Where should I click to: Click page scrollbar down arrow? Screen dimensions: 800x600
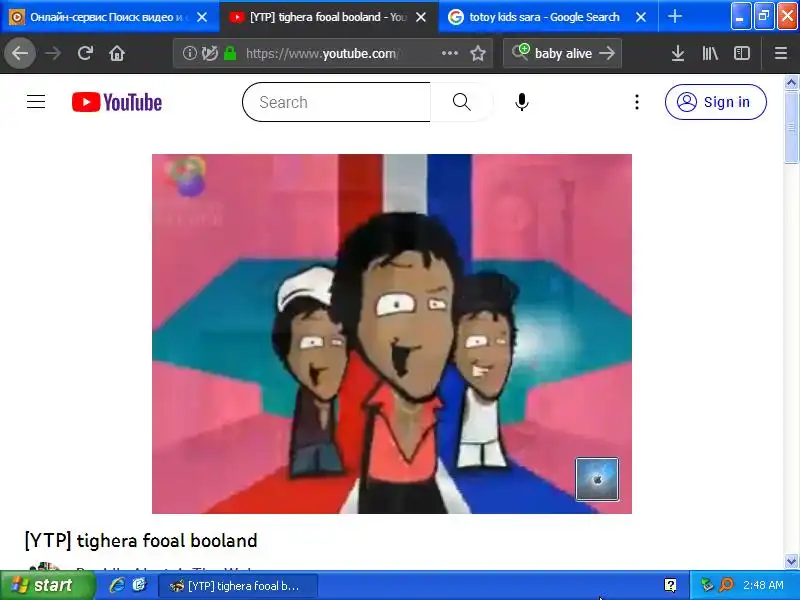coord(791,561)
